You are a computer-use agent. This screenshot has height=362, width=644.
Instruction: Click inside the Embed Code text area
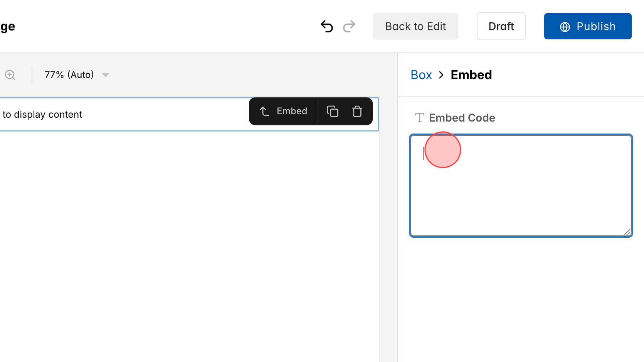click(x=520, y=185)
